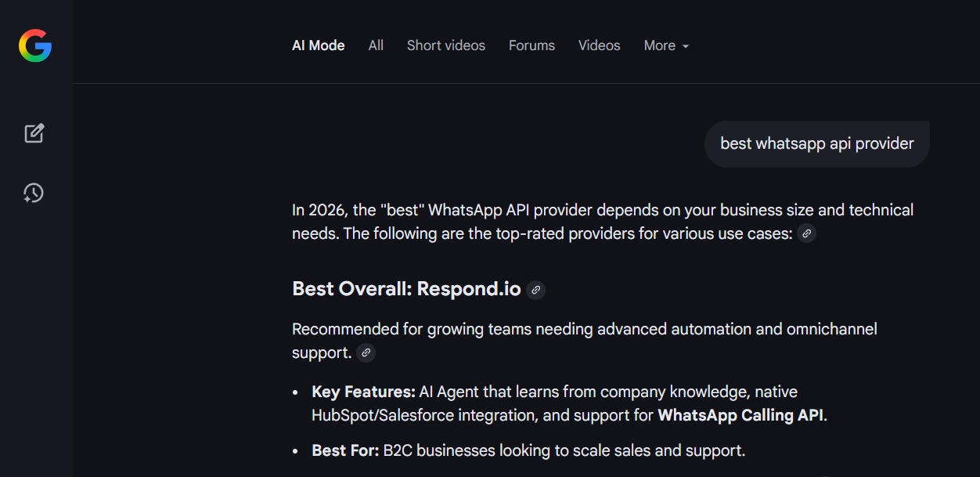
Task: Expand the More dropdown menu
Action: [x=666, y=45]
